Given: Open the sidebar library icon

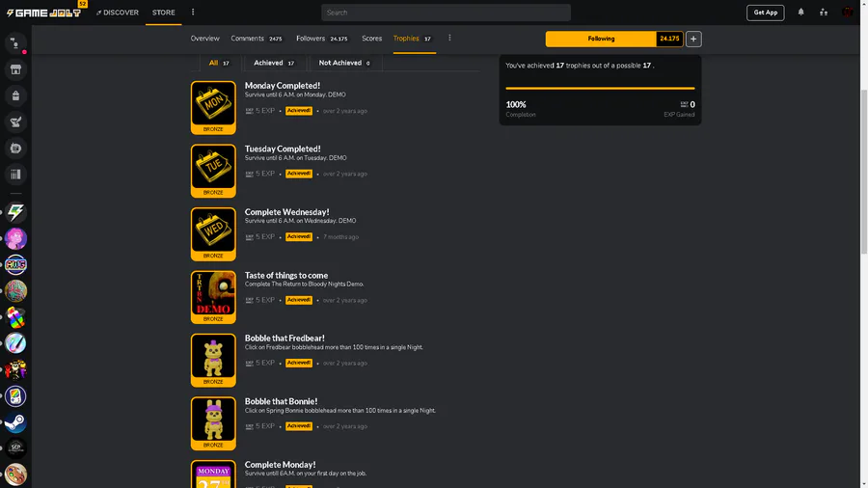Looking at the screenshot, I should (x=15, y=175).
